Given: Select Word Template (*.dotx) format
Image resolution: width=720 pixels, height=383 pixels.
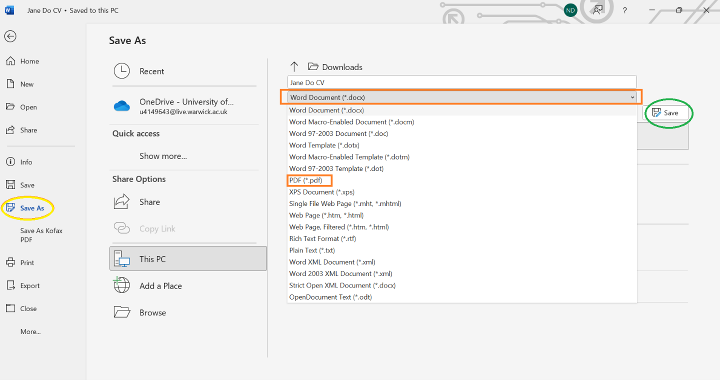Looking at the screenshot, I should click(x=324, y=145).
